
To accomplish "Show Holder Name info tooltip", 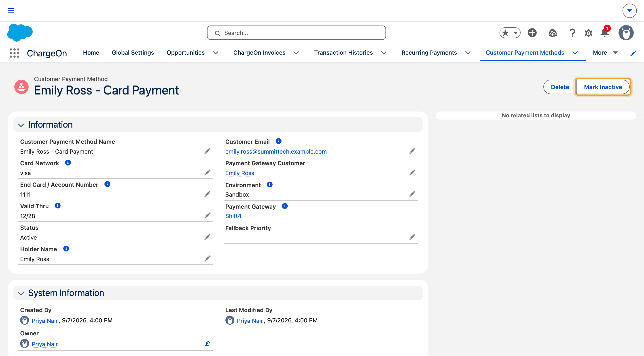I will tap(66, 249).
